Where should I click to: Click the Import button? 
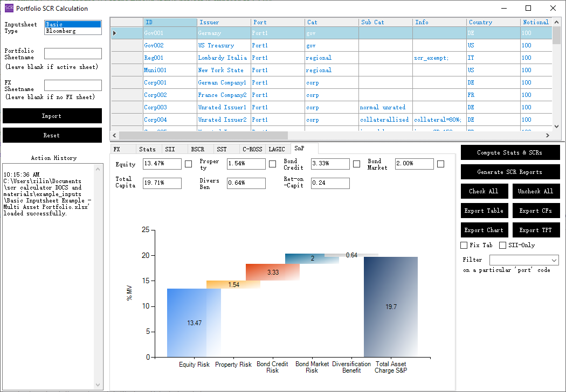click(52, 116)
